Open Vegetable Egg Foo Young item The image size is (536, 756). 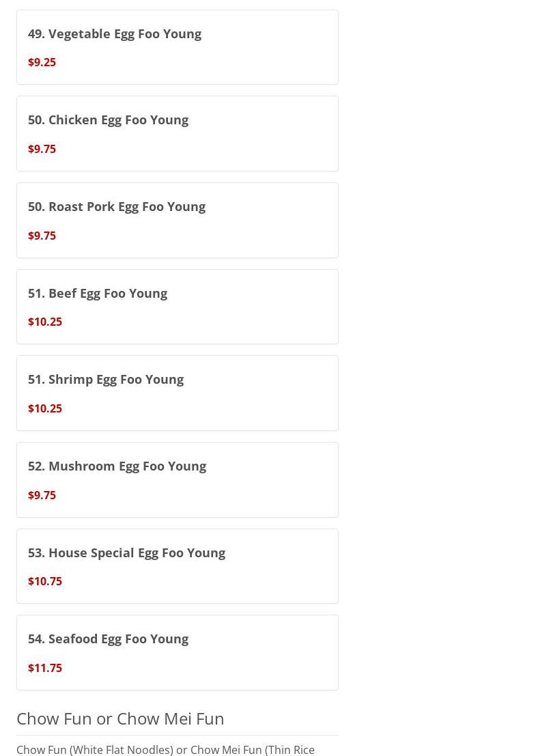[x=114, y=33]
